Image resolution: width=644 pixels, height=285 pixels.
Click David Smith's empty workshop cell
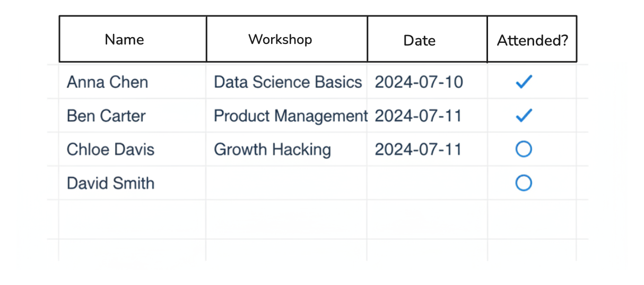286,183
